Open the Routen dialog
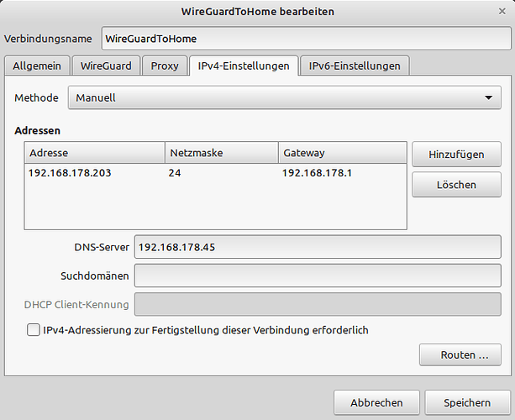The image size is (515, 420). pyautogui.click(x=460, y=354)
